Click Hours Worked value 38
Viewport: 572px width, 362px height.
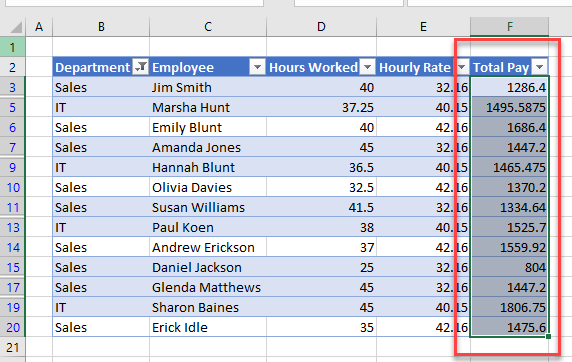pos(321,227)
